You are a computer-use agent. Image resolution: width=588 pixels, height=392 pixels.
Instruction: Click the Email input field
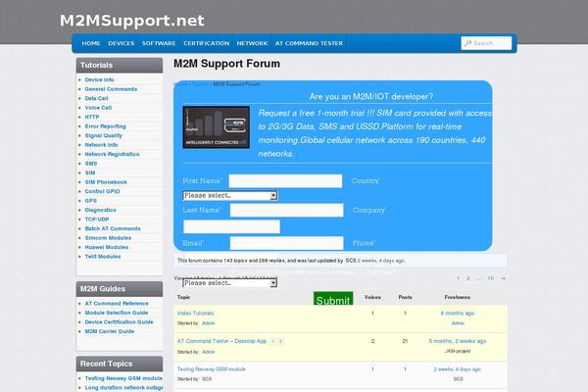pyautogui.click(x=286, y=243)
